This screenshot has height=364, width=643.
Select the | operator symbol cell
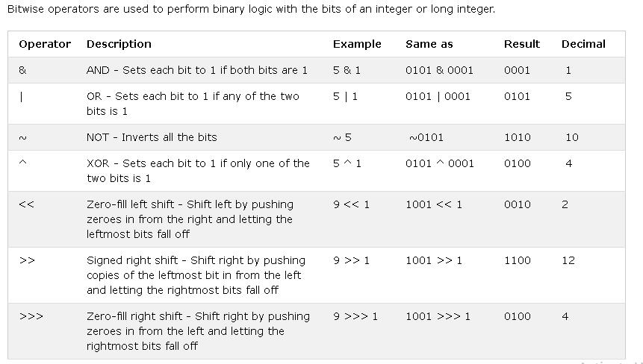(22, 97)
